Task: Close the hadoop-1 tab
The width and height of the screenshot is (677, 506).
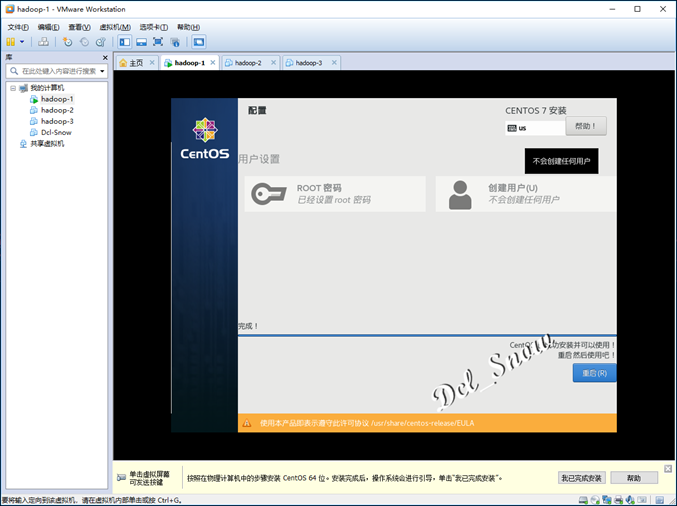Action: click(x=213, y=63)
